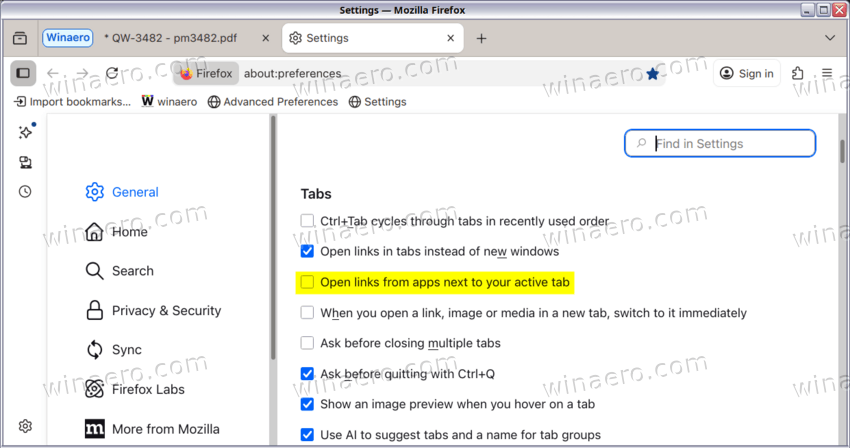Open Firefox View icon in tab strip

point(20,38)
